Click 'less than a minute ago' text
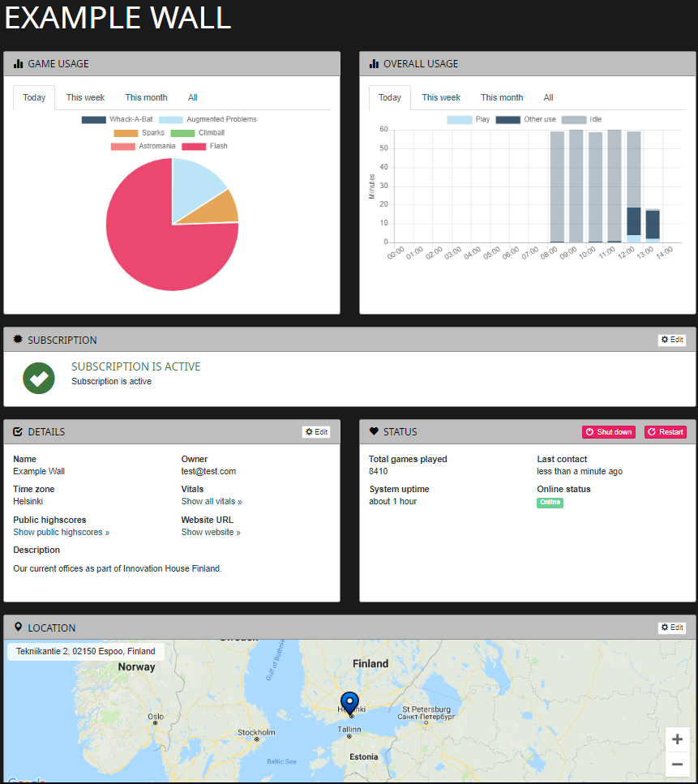Image resolution: width=698 pixels, height=784 pixels. click(580, 471)
